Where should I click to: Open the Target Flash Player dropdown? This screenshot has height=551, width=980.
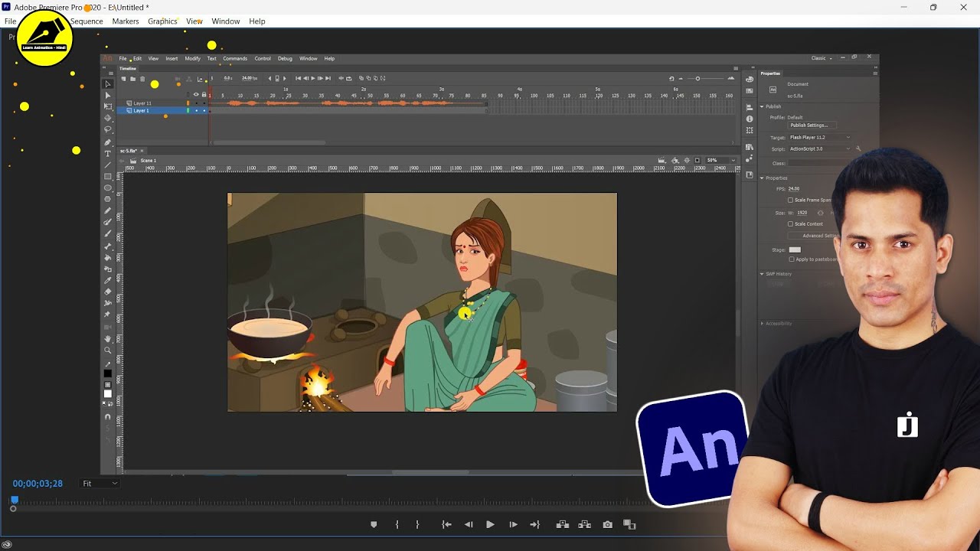tap(820, 138)
